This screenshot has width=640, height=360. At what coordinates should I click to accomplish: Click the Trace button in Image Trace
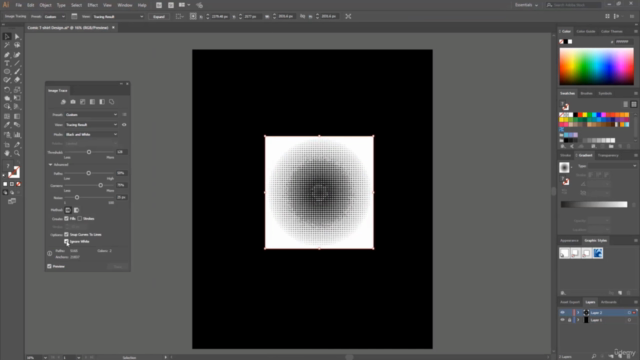coord(118,267)
